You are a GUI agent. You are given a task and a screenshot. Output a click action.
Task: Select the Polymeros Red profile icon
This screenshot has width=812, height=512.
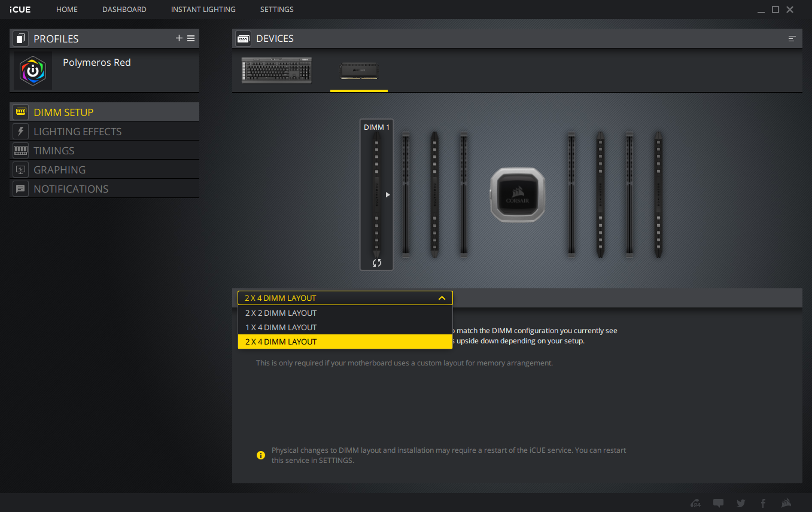click(33, 71)
